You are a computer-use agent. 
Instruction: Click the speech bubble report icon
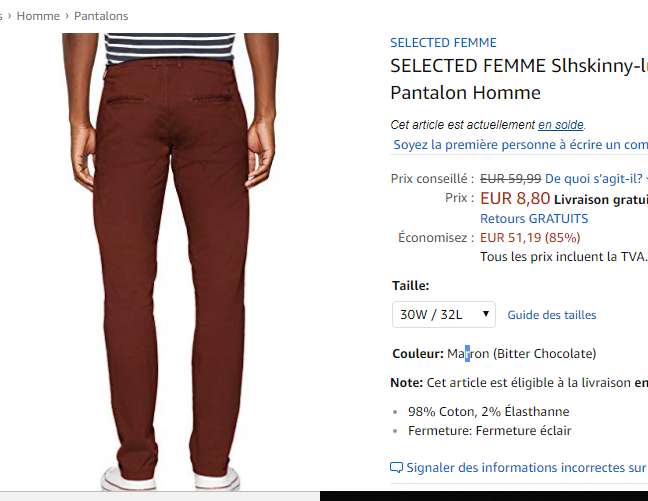pyautogui.click(x=396, y=468)
